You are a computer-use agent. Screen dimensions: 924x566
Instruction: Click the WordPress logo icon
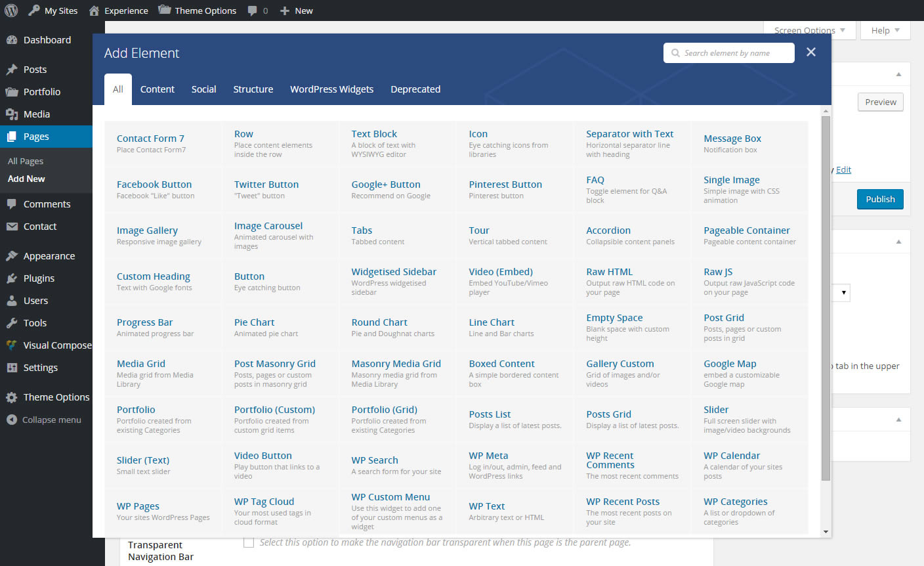coord(11,11)
